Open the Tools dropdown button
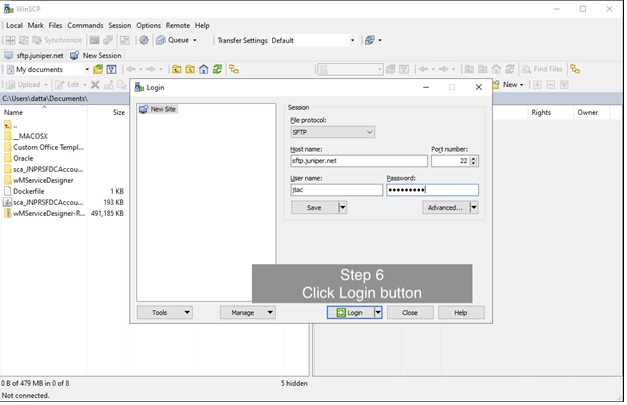Screen dimensions: 627x405 pos(165,313)
